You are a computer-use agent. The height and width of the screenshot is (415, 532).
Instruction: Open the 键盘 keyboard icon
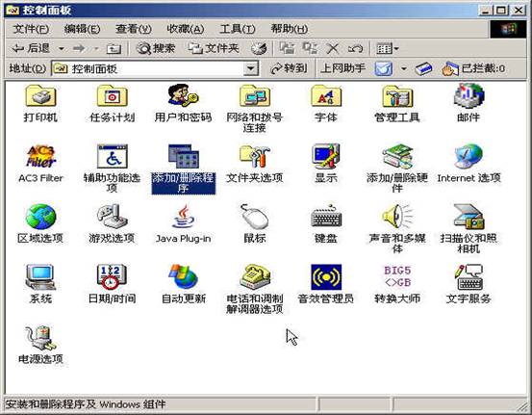(326, 217)
